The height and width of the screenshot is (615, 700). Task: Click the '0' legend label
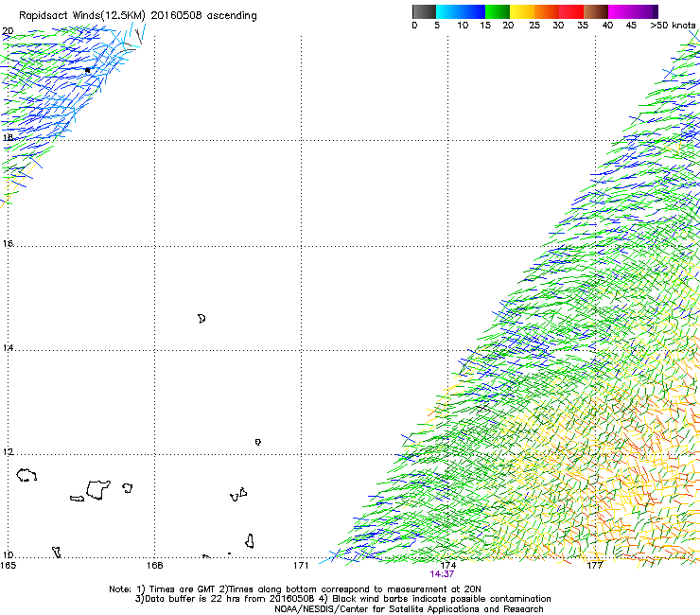pyautogui.click(x=414, y=26)
